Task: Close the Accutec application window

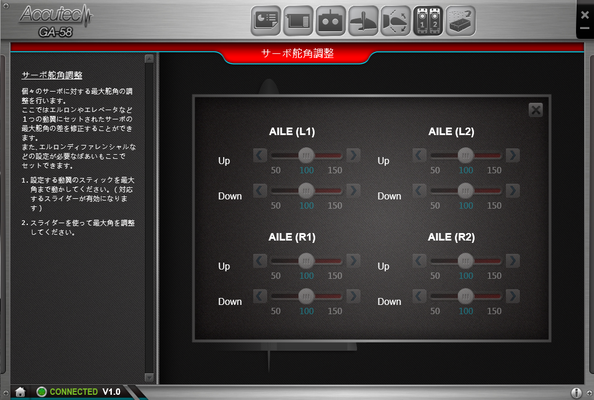Action: point(585,14)
